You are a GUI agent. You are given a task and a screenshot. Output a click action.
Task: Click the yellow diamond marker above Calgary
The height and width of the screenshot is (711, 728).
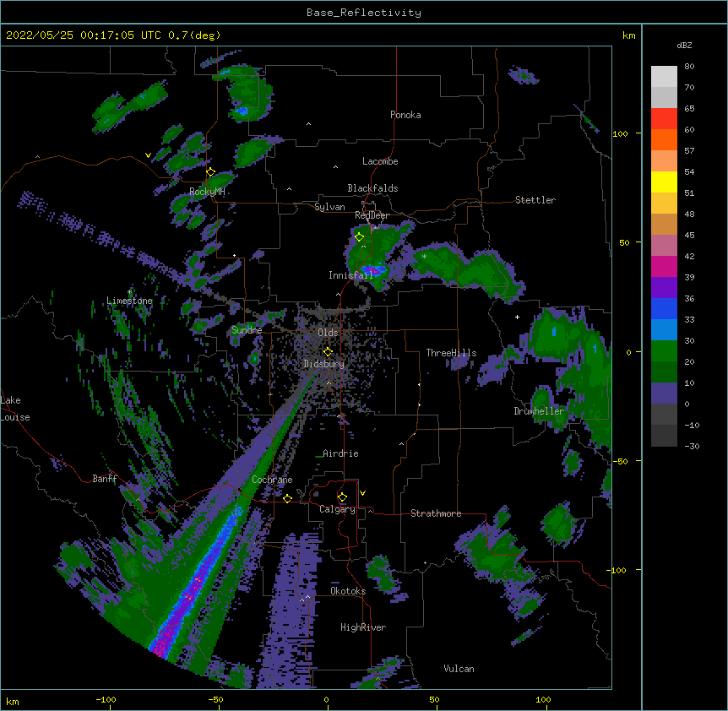[x=342, y=497]
